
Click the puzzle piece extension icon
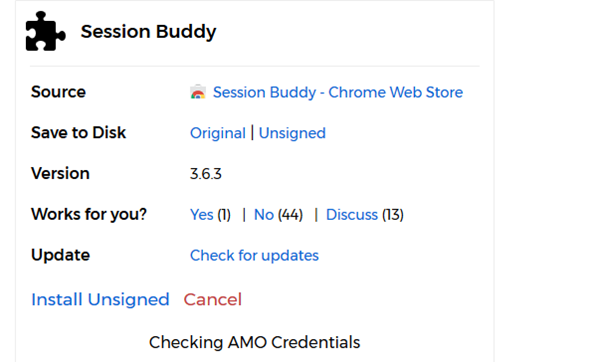(46, 31)
